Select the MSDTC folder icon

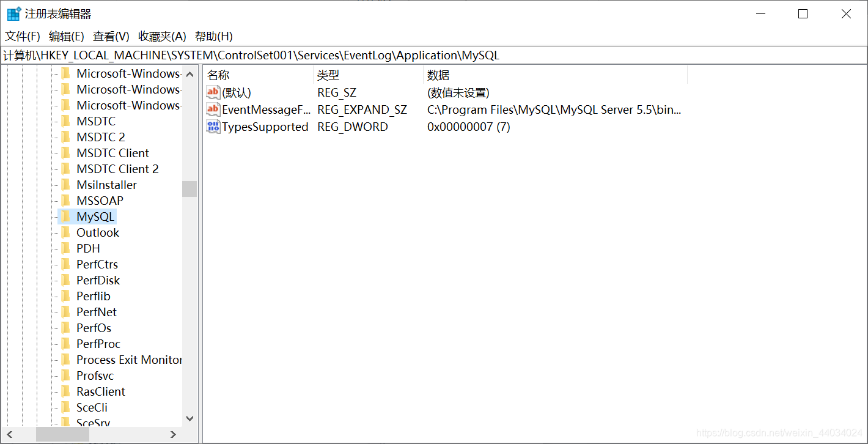[x=65, y=121]
